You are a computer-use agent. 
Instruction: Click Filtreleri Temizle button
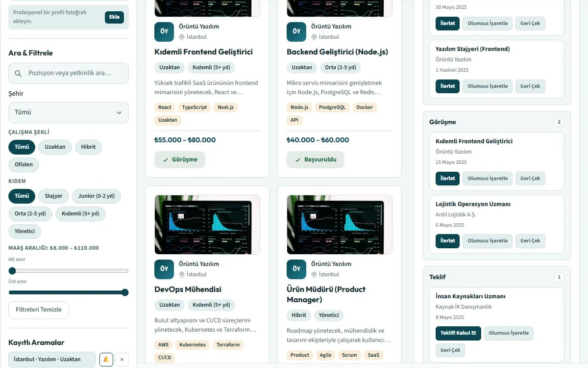coord(39,310)
